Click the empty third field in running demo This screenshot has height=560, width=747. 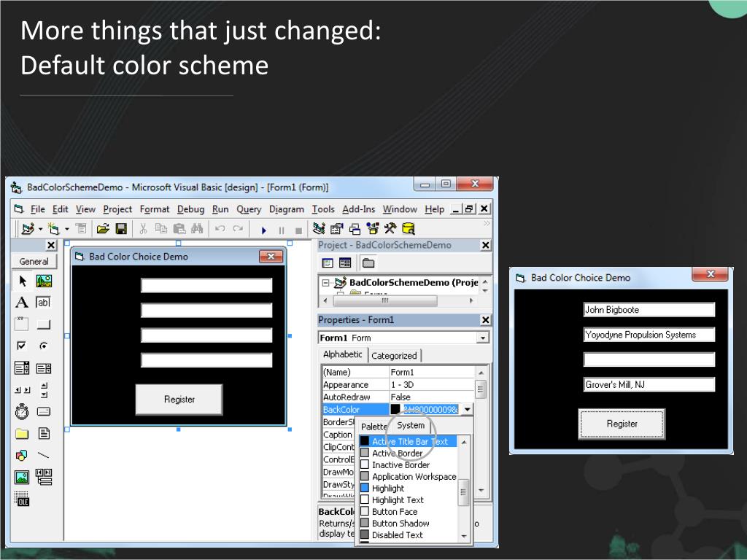(649, 359)
